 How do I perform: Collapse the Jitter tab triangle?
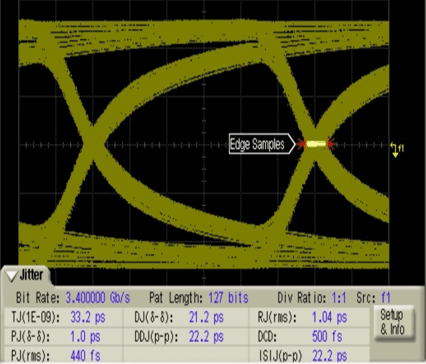pos(12,276)
